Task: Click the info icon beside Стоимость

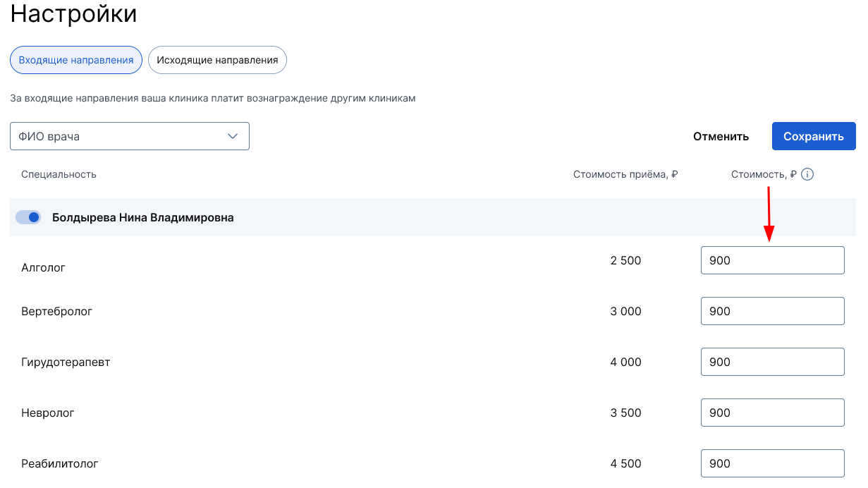Action: coord(807,174)
